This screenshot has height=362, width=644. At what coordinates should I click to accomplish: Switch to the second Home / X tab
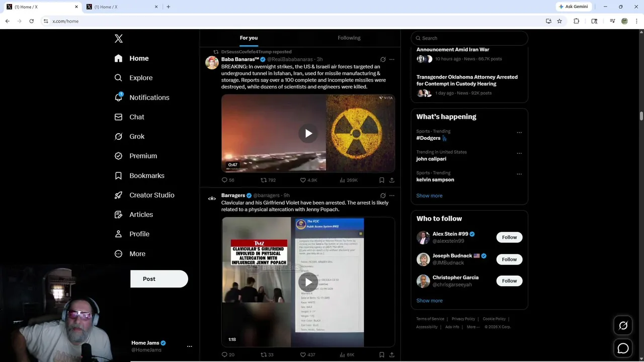pyautogui.click(x=121, y=7)
